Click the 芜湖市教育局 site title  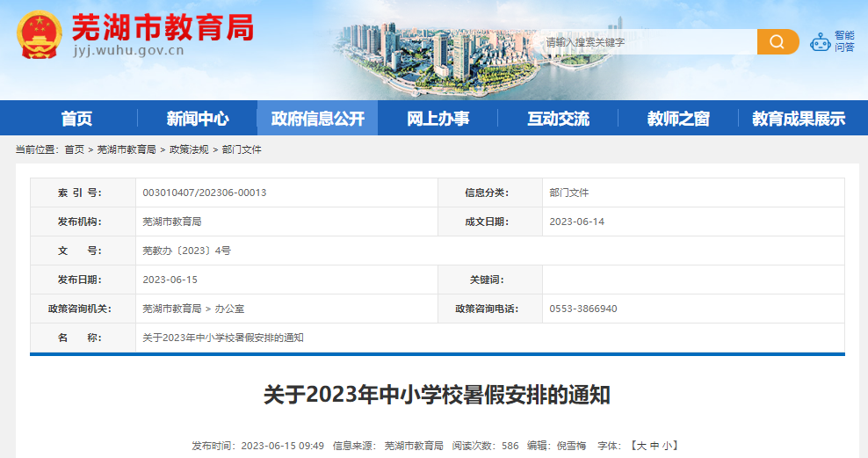click(x=163, y=27)
